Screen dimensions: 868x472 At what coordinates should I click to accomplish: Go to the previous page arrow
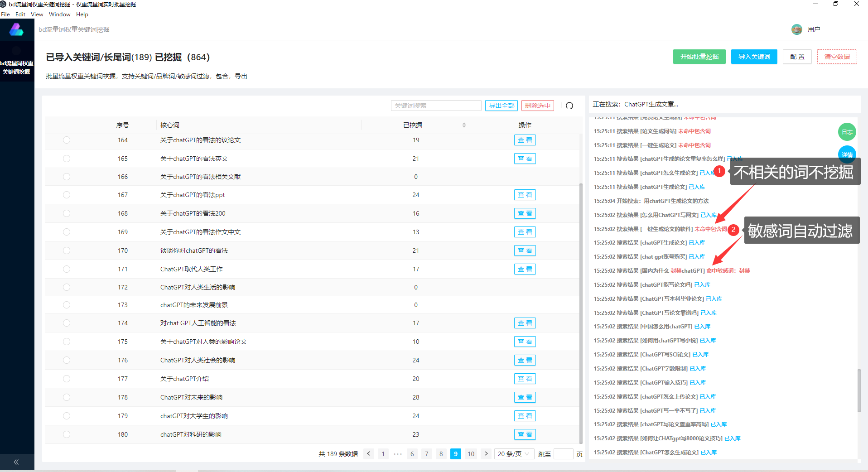click(x=369, y=454)
